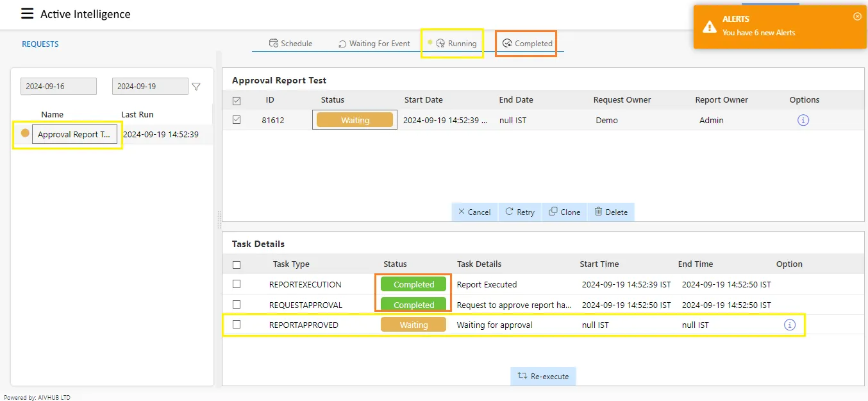Click the orange status dot beside Approval Report
The image size is (868, 401).
[x=25, y=133]
